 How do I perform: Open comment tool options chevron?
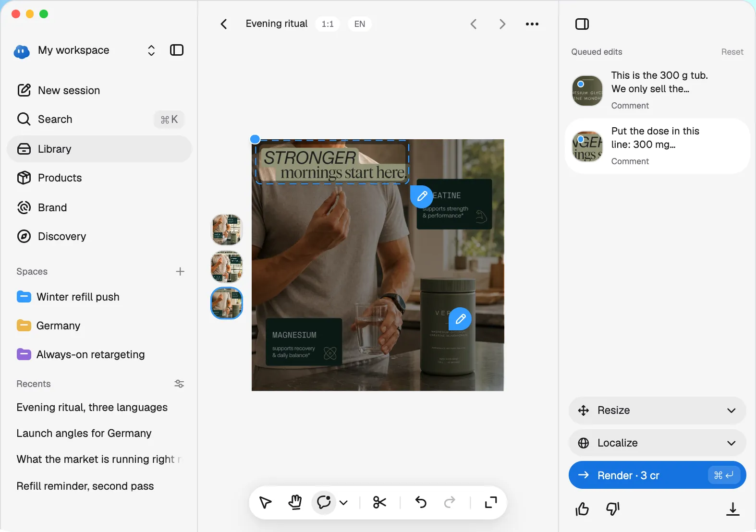pyautogui.click(x=343, y=503)
